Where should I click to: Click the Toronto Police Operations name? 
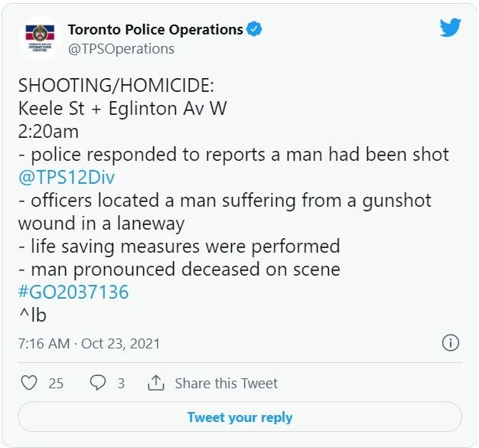(x=155, y=30)
